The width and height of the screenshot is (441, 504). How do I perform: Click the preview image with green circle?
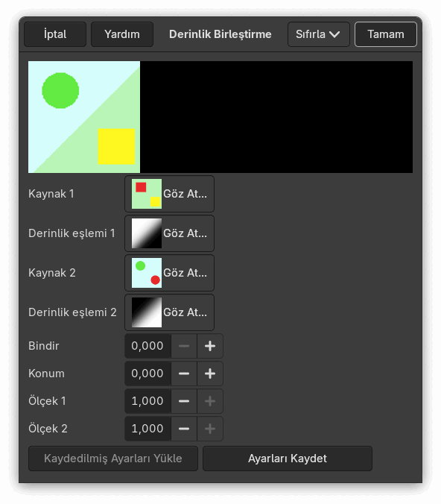tap(84, 117)
